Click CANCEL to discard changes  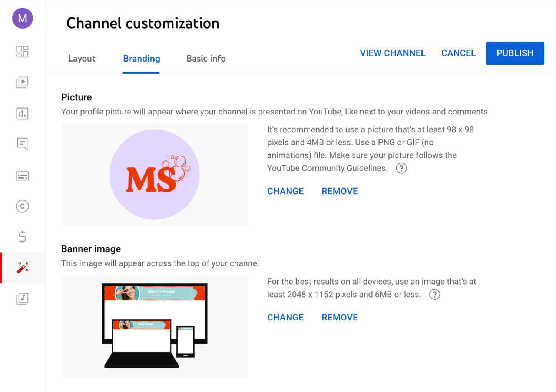tap(459, 53)
